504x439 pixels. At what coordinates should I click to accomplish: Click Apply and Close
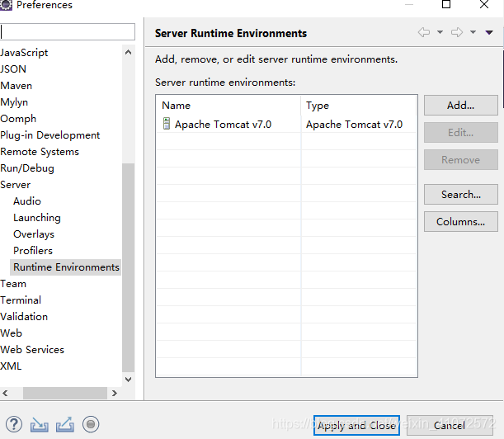coord(356,425)
